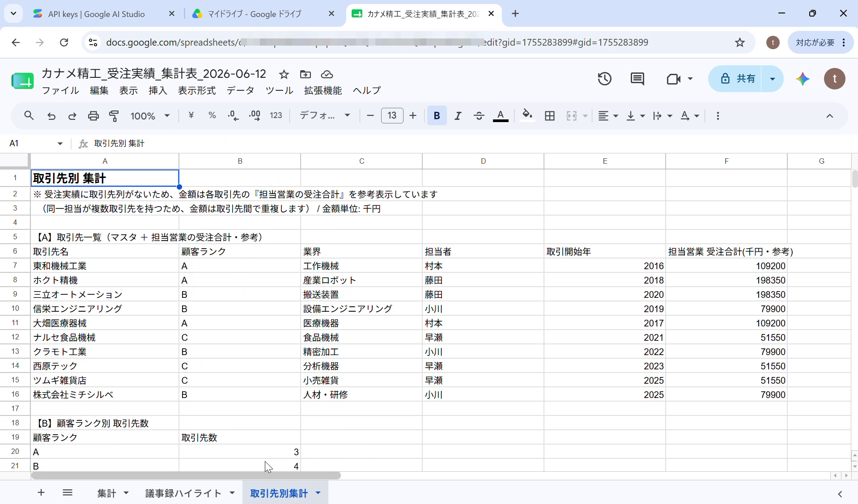Click the undo arrow in toolbar

[51, 116]
